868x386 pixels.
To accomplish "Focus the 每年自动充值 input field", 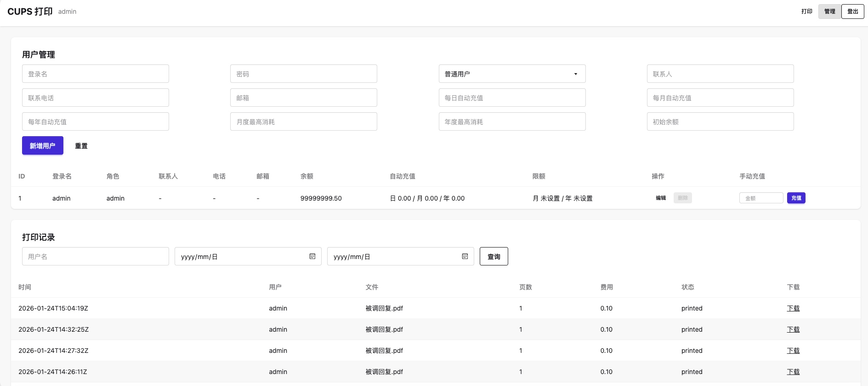I will click(x=96, y=121).
